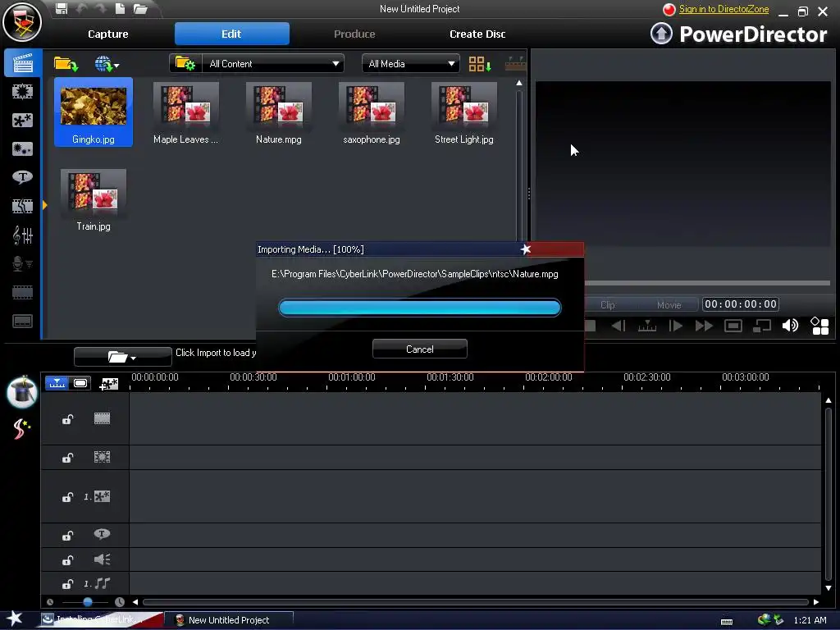The width and height of the screenshot is (840, 630).
Task: Click the timeline zoom slider handle
Action: [x=88, y=602]
